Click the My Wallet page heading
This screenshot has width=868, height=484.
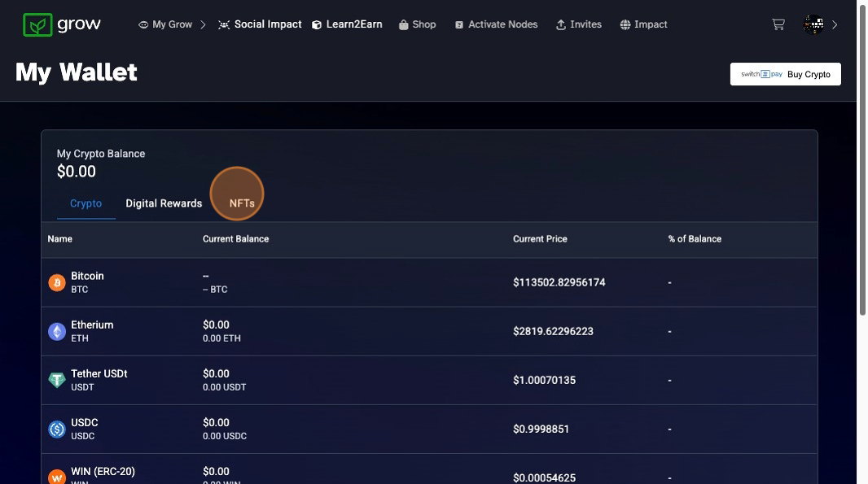(x=77, y=72)
